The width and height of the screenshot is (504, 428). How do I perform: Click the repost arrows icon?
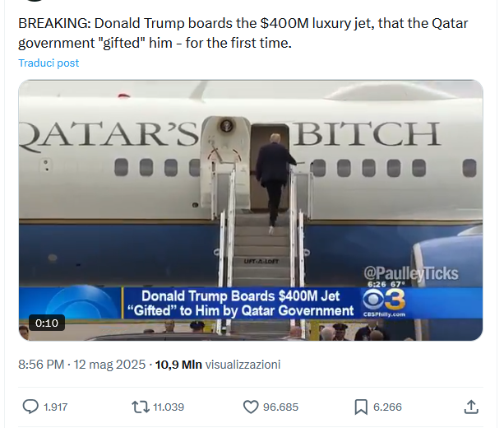tap(141, 407)
